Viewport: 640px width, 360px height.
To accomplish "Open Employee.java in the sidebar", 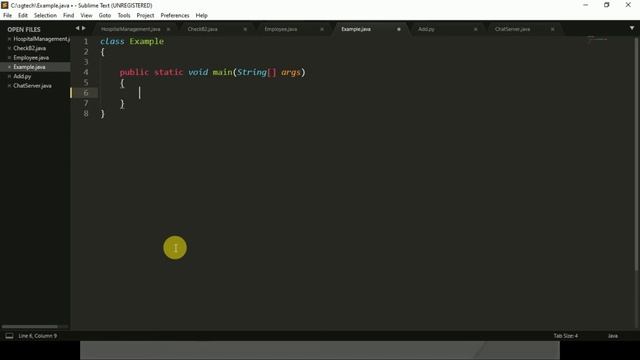I will [x=31, y=58].
